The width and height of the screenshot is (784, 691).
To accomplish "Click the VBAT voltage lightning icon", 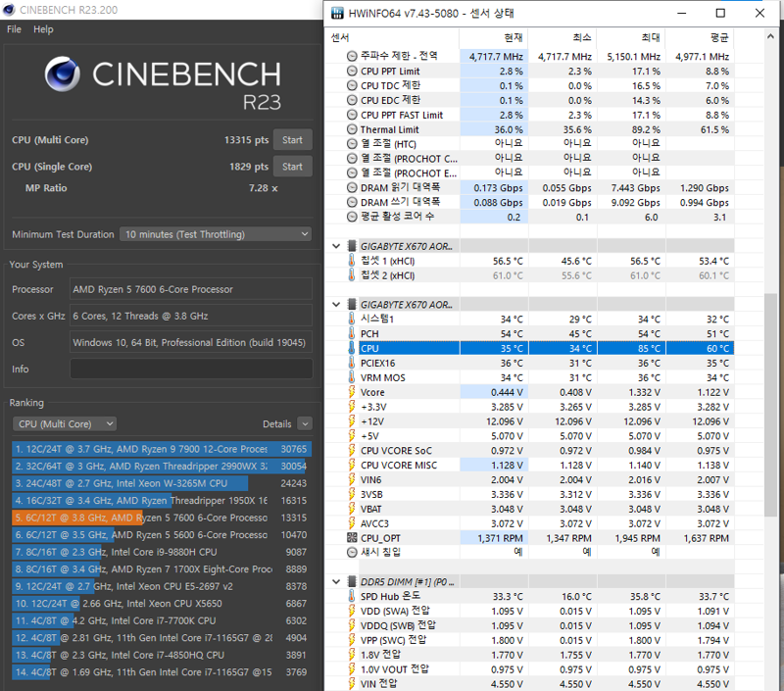I will pyautogui.click(x=352, y=509).
